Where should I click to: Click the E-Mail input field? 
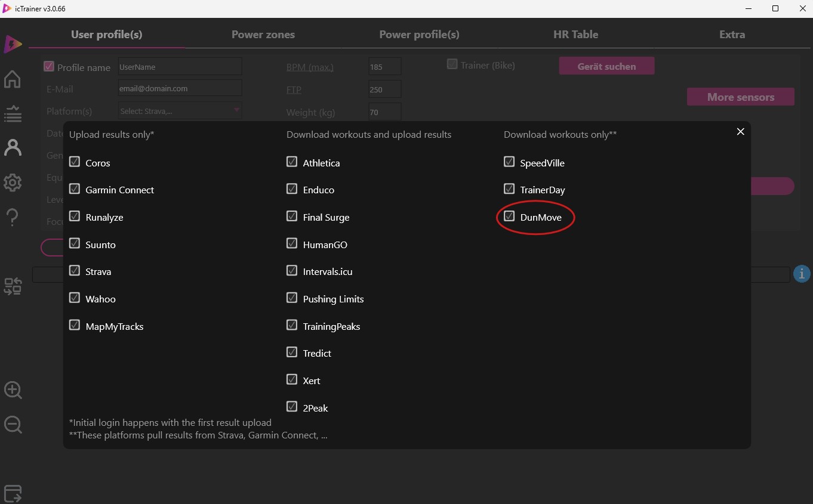pyautogui.click(x=180, y=88)
